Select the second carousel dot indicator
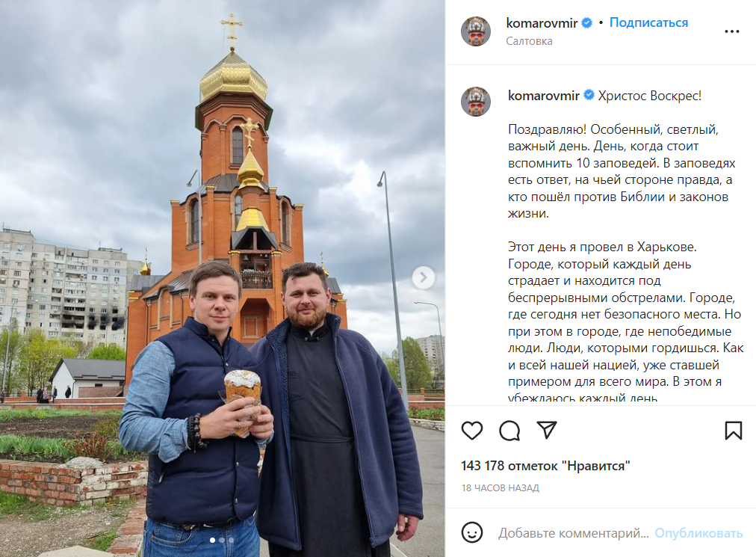Image resolution: width=756 pixels, height=557 pixels. [222, 540]
